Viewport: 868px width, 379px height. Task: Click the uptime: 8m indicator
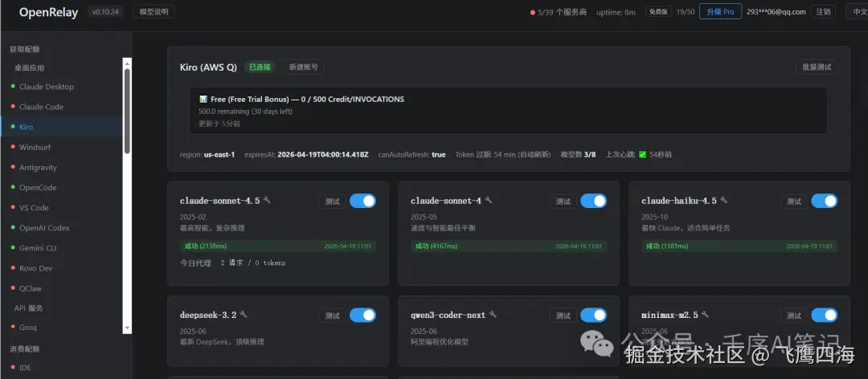pyautogui.click(x=616, y=12)
